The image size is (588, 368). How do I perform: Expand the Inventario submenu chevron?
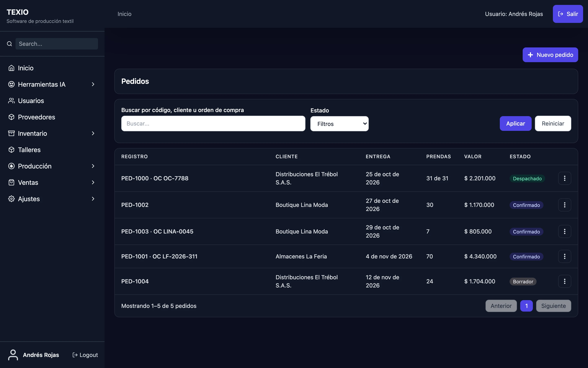click(x=93, y=133)
